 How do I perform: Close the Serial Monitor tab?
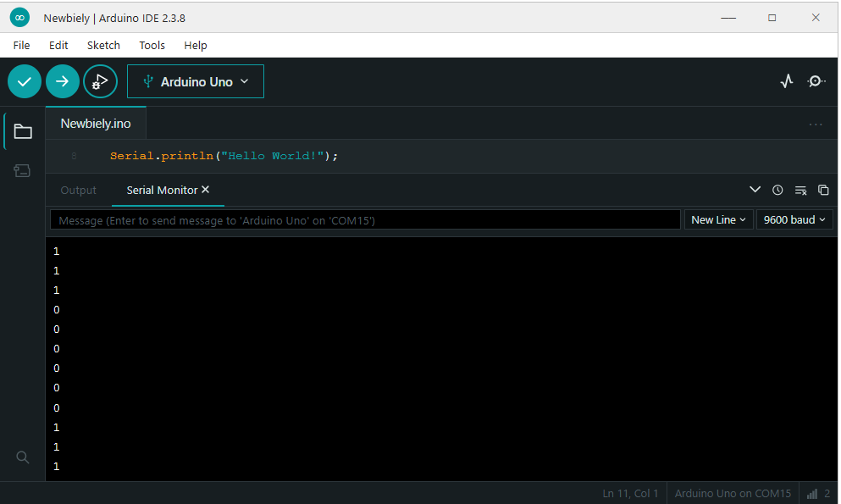click(206, 189)
